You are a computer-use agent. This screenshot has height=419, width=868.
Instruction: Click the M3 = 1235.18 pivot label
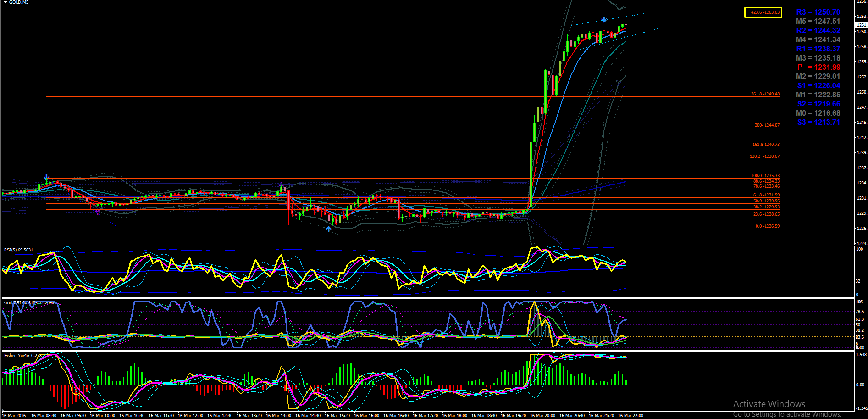(818, 58)
